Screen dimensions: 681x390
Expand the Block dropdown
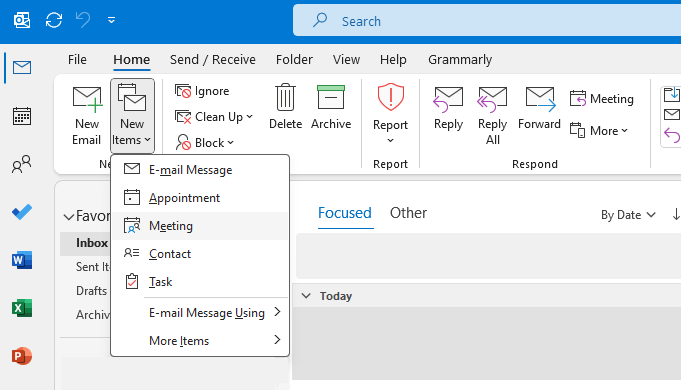205,142
